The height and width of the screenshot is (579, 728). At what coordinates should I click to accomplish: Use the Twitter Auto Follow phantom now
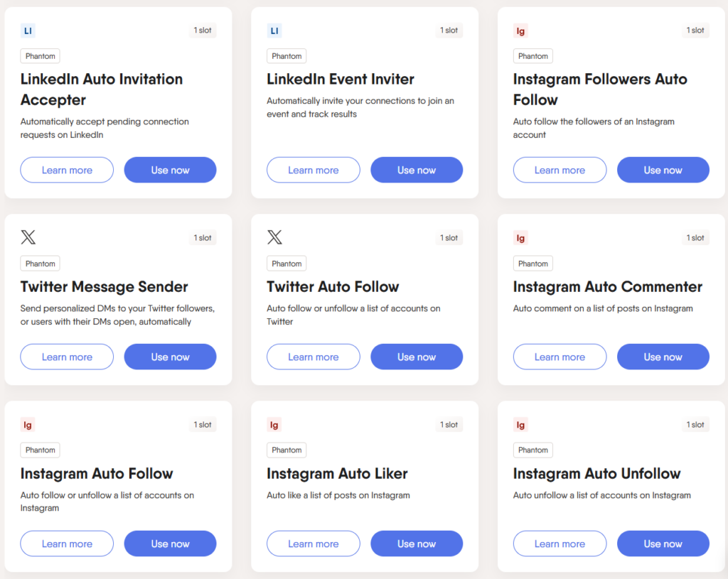[417, 357]
